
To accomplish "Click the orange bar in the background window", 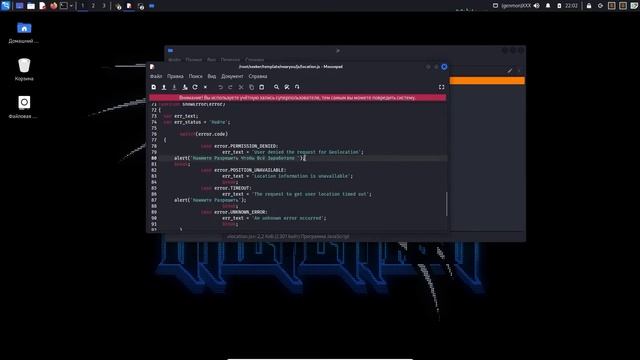I will (487, 81).
